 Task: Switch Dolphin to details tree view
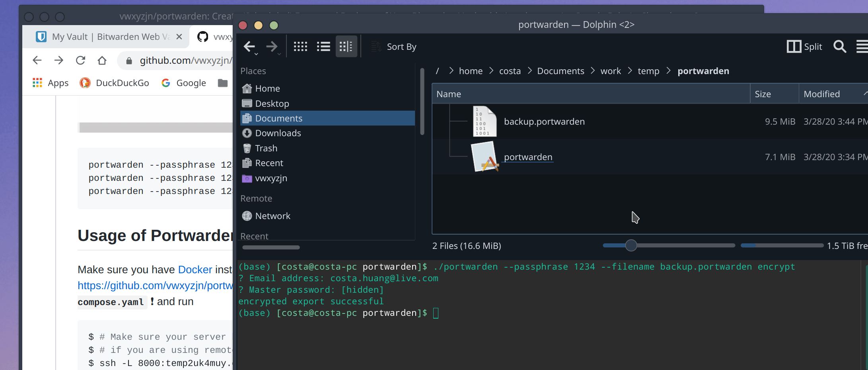tap(346, 47)
